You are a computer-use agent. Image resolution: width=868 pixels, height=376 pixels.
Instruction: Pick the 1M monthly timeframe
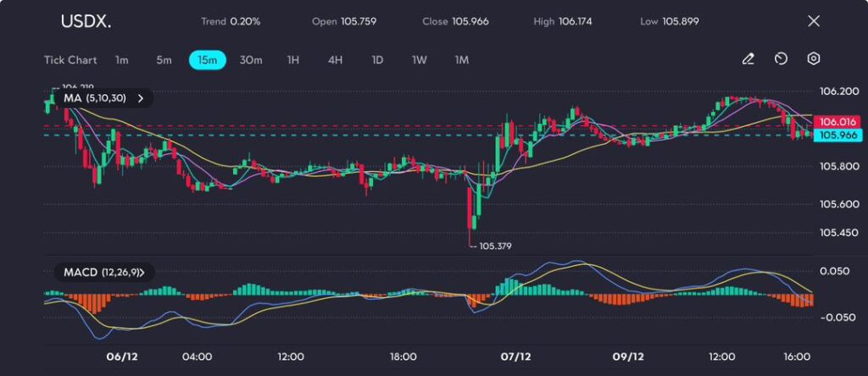point(462,60)
